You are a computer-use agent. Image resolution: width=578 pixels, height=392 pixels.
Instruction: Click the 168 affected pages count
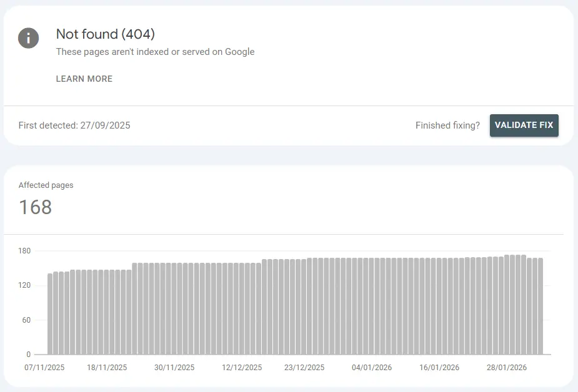[x=35, y=207]
